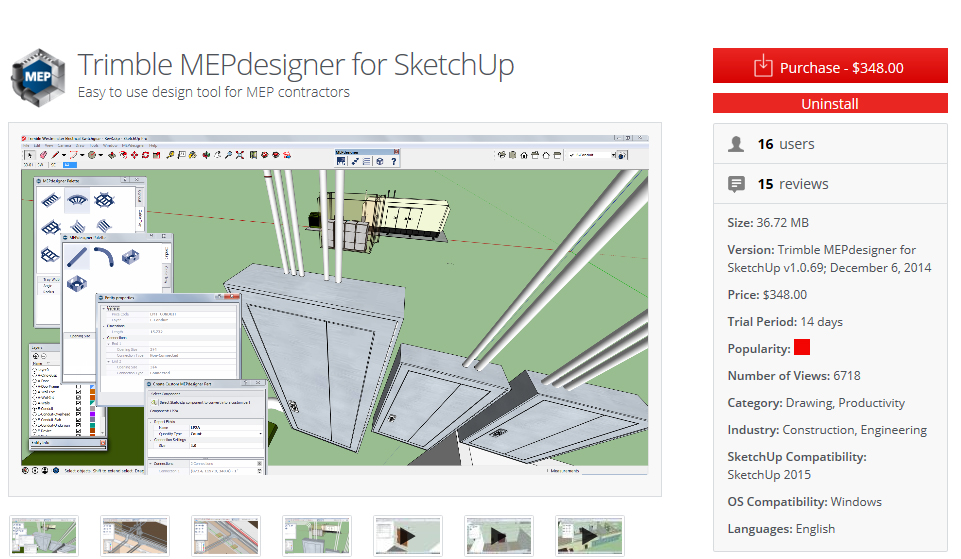This screenshot has height=559, width=961.
Task: Click the Engineering industry link
Action: click(x=894, y=430)
